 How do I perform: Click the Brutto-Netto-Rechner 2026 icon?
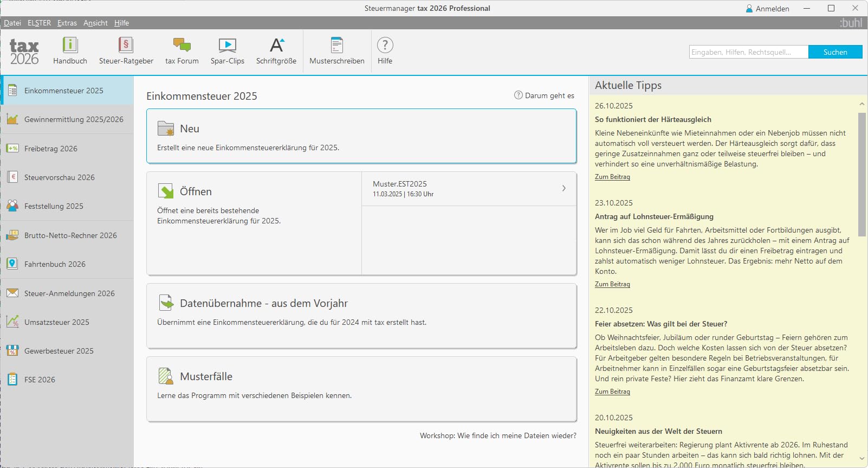tap(12, 235)
